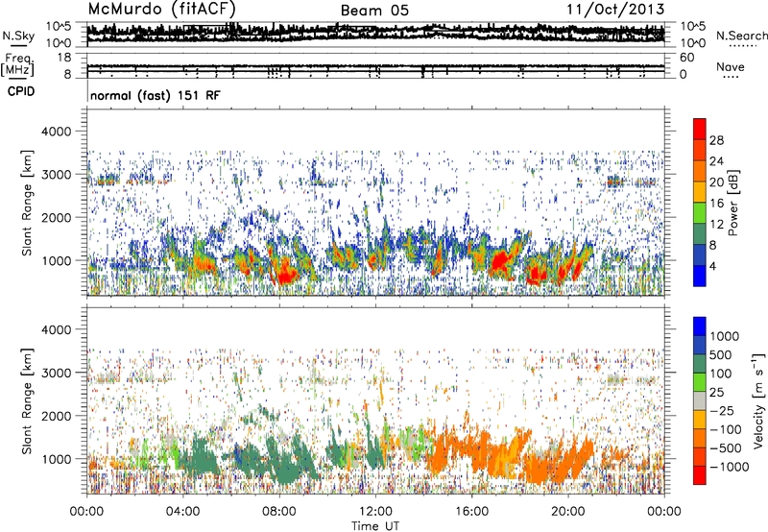This screenshot has height=532, width=768.
Task: Click the '10^5' label beside N.Search
Action: coord(693,26)
